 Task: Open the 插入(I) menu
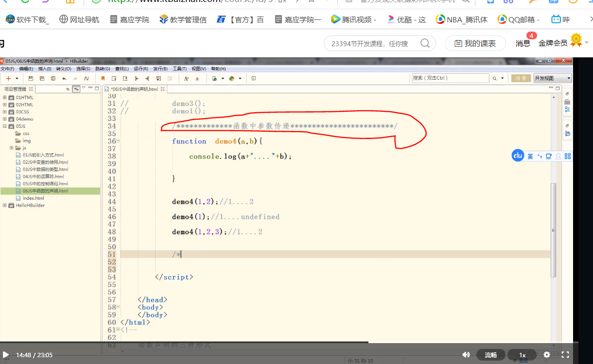click(45, 69)
